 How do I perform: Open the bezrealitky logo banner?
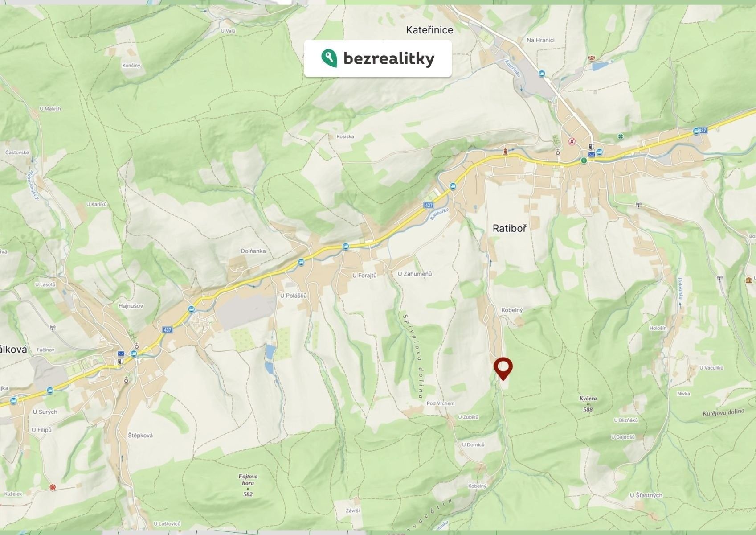[378, 58]
